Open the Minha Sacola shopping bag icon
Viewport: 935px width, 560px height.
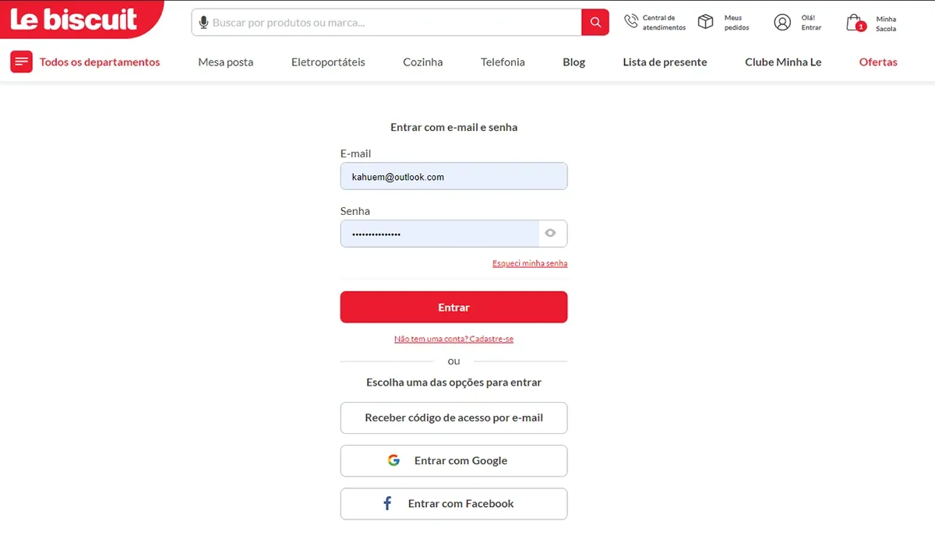coord(856,23)
